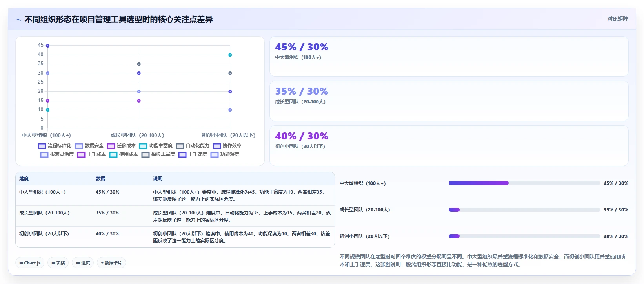The width and height of the screenshot is (644, 284).
Task: Click description mentioning 使用成本为40
Action: pos(242,237)
